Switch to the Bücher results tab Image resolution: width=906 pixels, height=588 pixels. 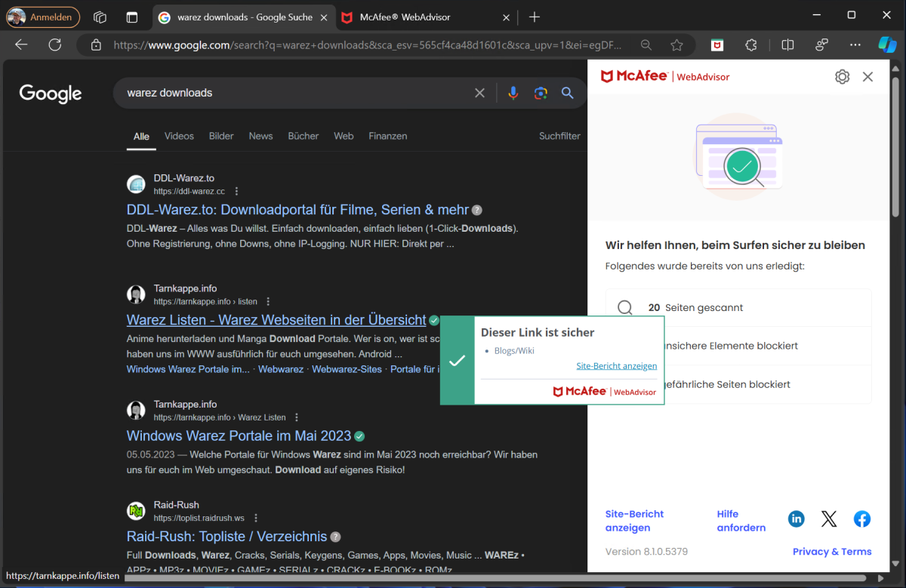304,136
